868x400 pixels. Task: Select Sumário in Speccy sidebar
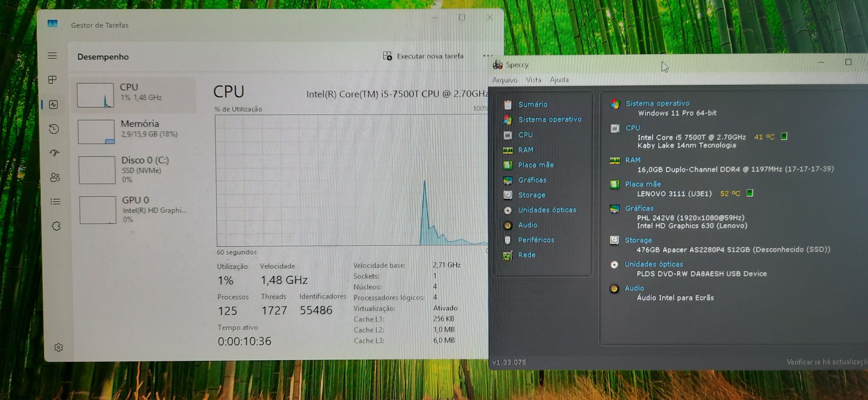(533, 104)
